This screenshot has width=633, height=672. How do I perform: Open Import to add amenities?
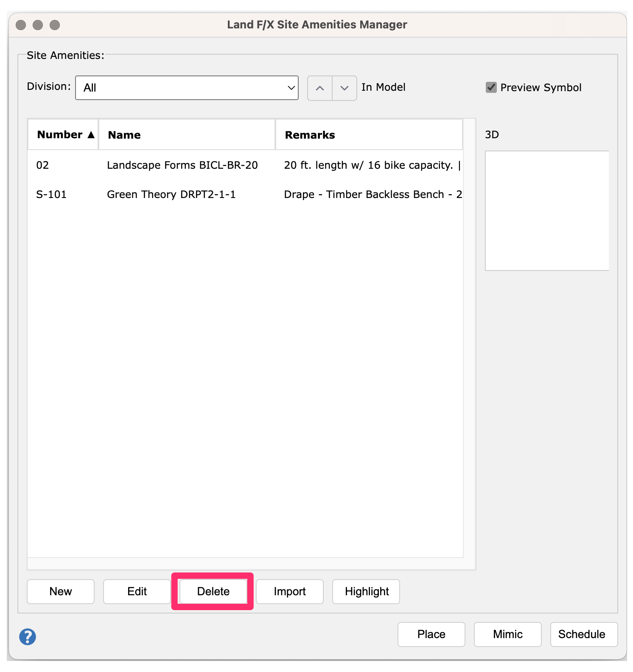click(289, 591)
